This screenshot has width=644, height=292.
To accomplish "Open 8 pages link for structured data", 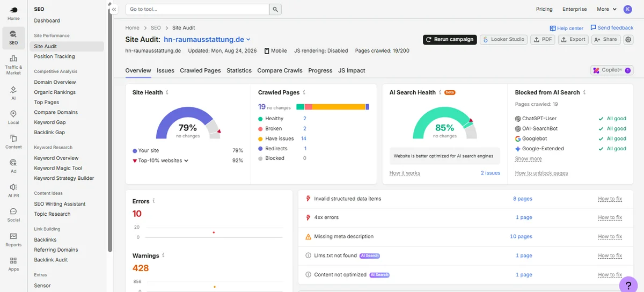I will pos(523,199).
